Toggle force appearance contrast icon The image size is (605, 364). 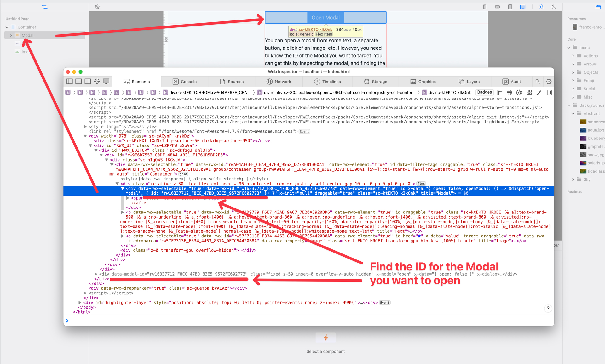519,92
